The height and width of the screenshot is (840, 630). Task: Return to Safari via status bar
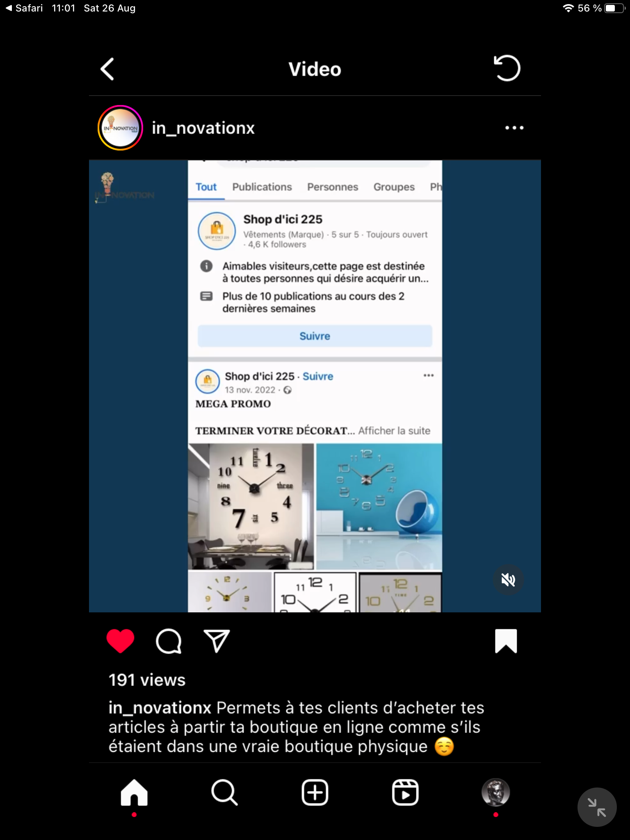[x=24, y=8]
